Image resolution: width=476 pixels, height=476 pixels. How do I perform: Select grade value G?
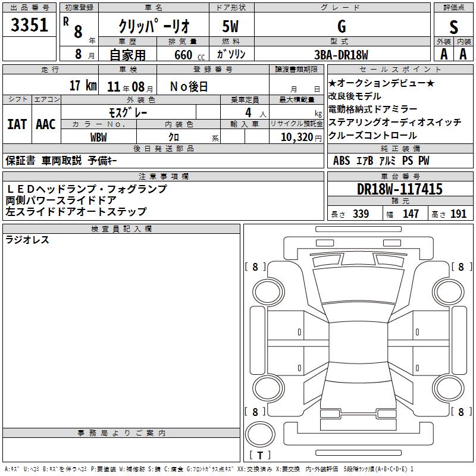(x=342, y=26)
